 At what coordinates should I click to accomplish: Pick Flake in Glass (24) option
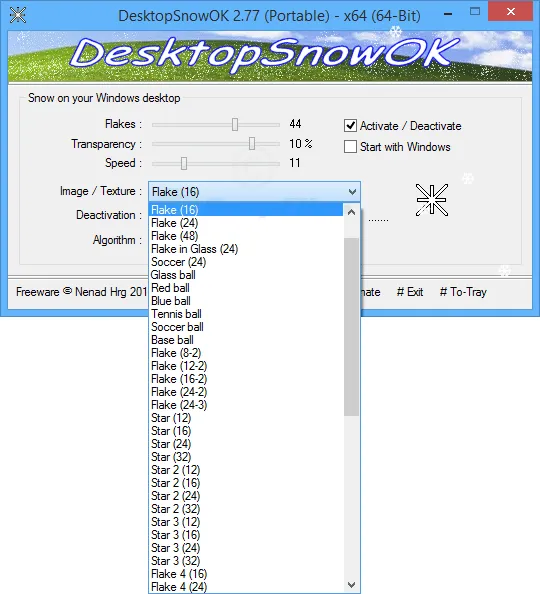tap(246, 249)
